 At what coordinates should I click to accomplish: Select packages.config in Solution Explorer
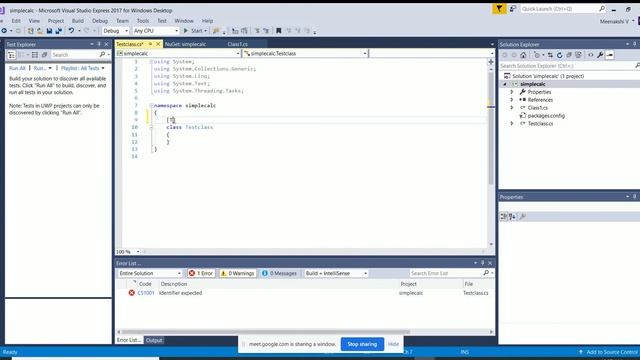546,116
